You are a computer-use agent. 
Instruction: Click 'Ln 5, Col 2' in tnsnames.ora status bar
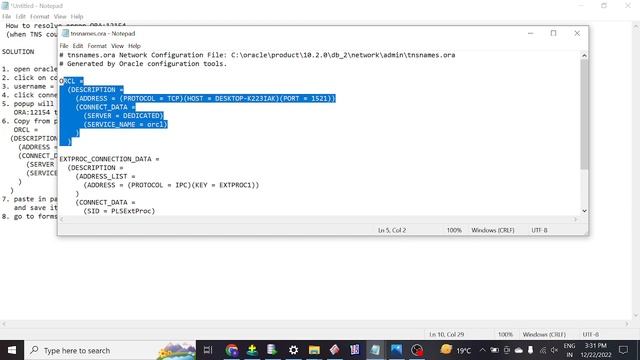pos(392,230)
